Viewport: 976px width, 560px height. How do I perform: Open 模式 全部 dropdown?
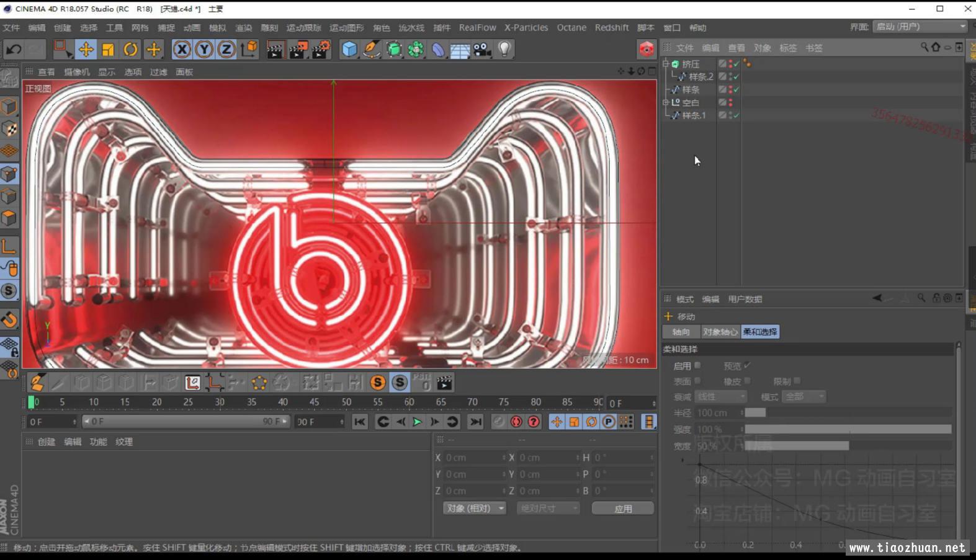[804, 397]
